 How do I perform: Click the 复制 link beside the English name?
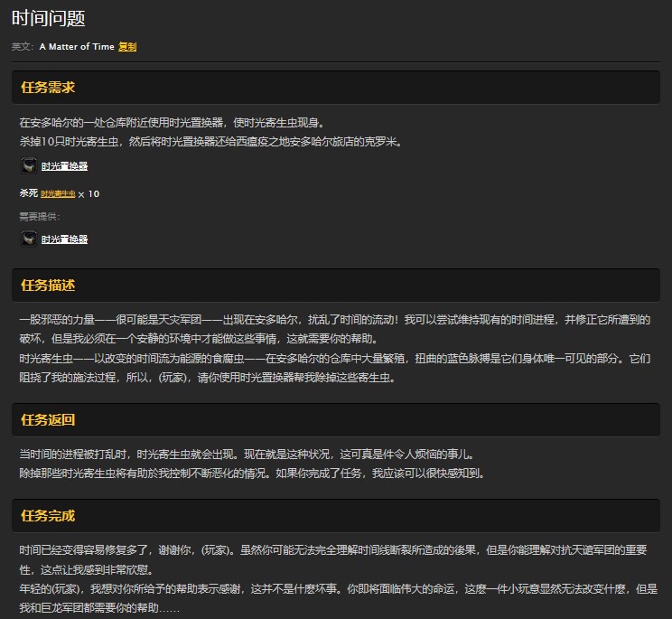coord(127,46)
